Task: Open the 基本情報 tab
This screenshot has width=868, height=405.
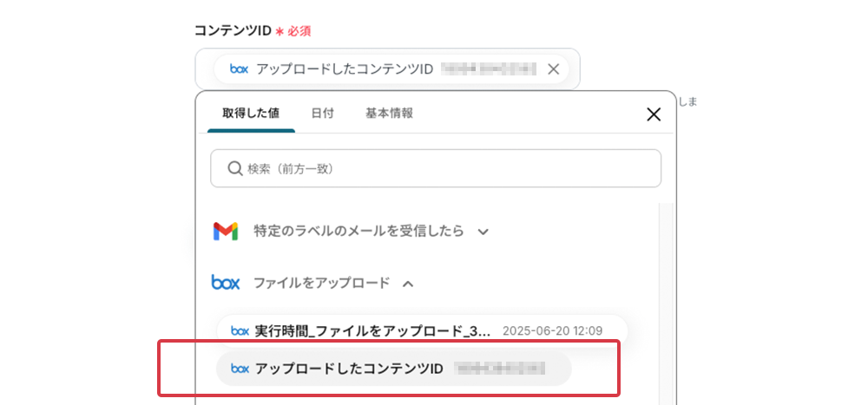Action: coord(389,114)
